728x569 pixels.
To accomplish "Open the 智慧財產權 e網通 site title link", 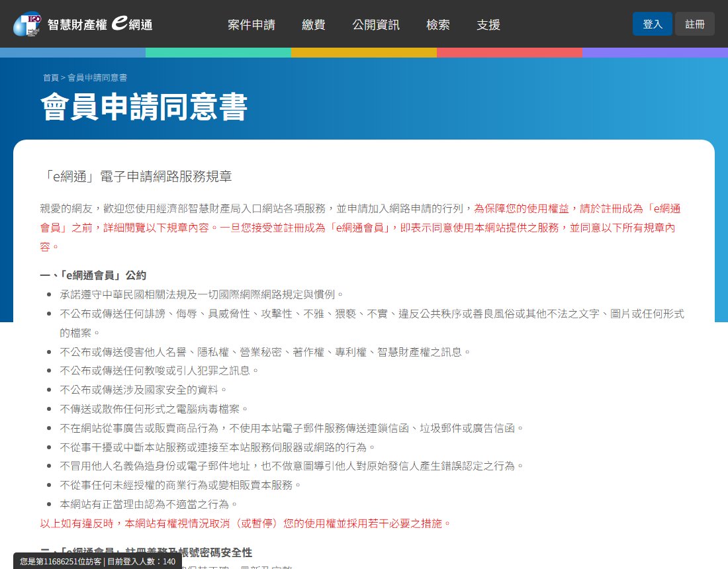I will tap(101, 24).
